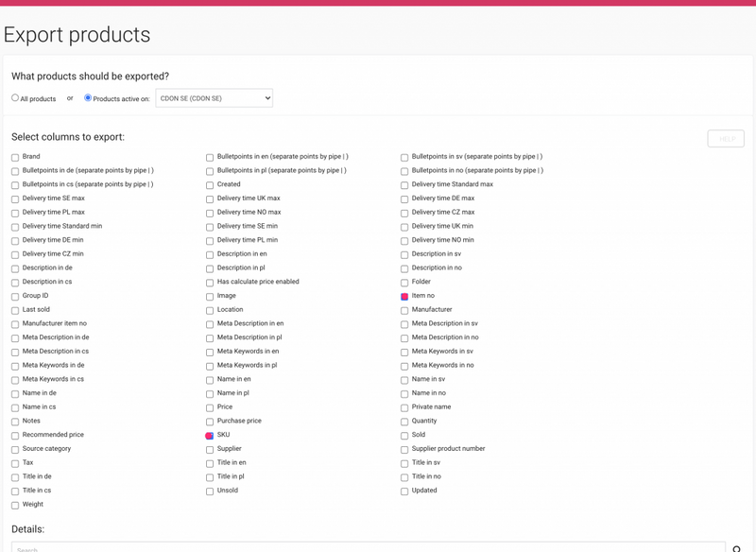Check the Updated column checkbox

coord(404,492)
